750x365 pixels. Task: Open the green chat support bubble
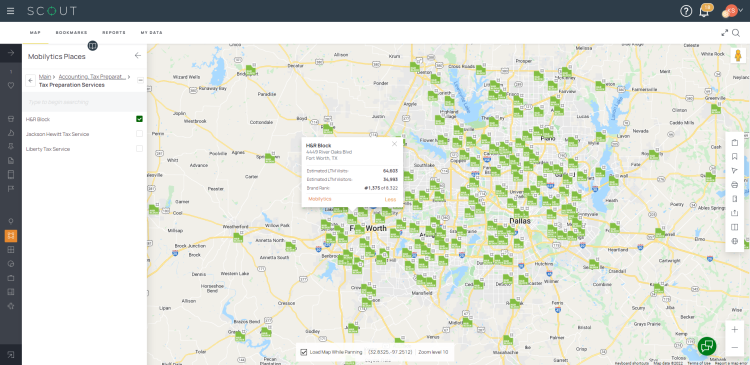pyautogui.click(x=707, y=346)
